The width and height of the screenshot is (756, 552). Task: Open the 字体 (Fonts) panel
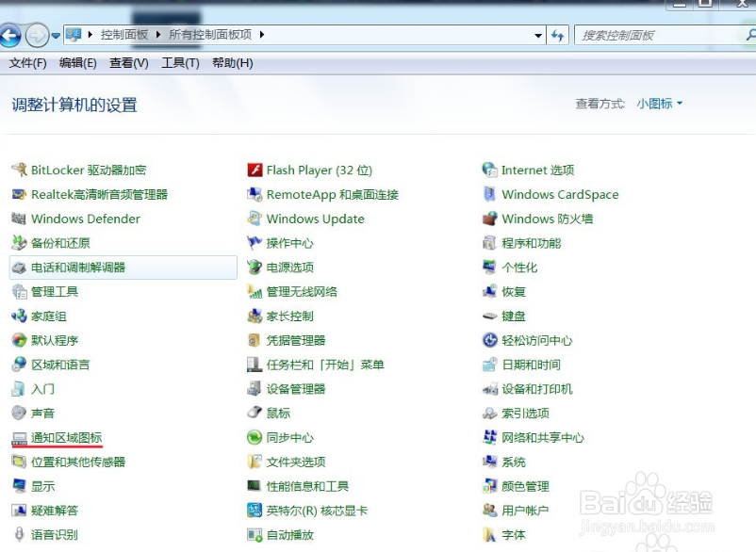[x=514, y=534]
